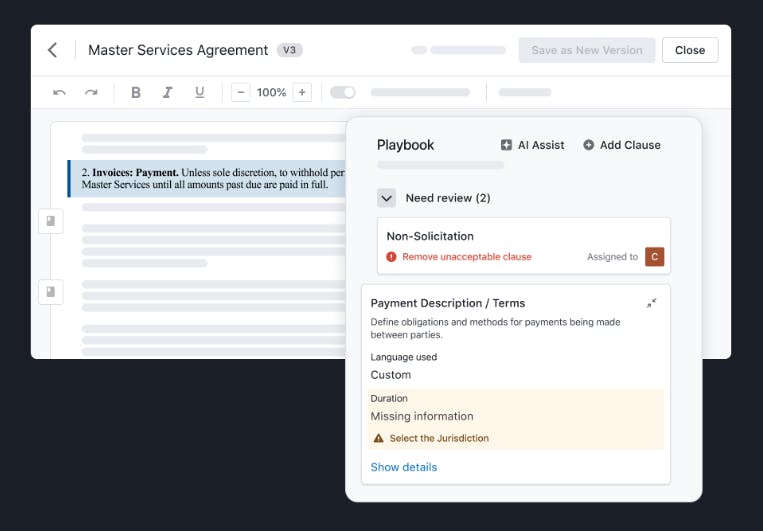Apply underline formatting
Viewport: 763px width, 531px height.
[x=199, y=93]
